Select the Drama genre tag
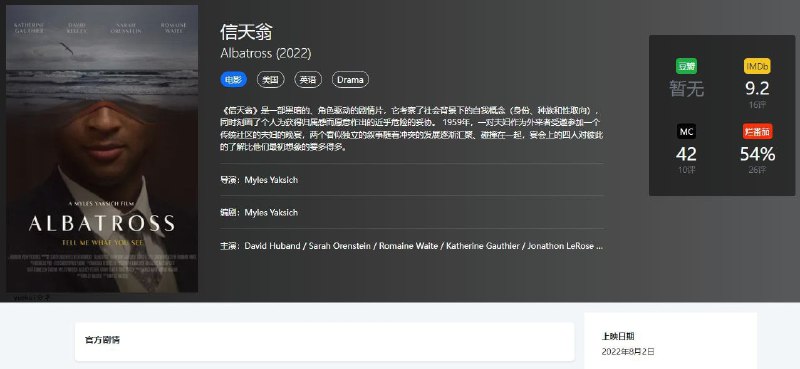 pos(350,80)
